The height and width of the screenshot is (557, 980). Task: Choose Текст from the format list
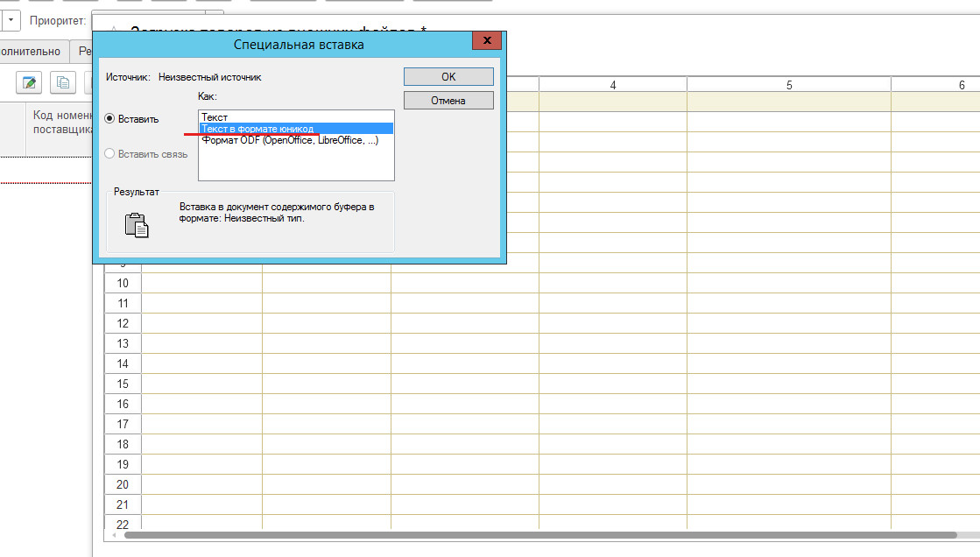click(214, 116)
